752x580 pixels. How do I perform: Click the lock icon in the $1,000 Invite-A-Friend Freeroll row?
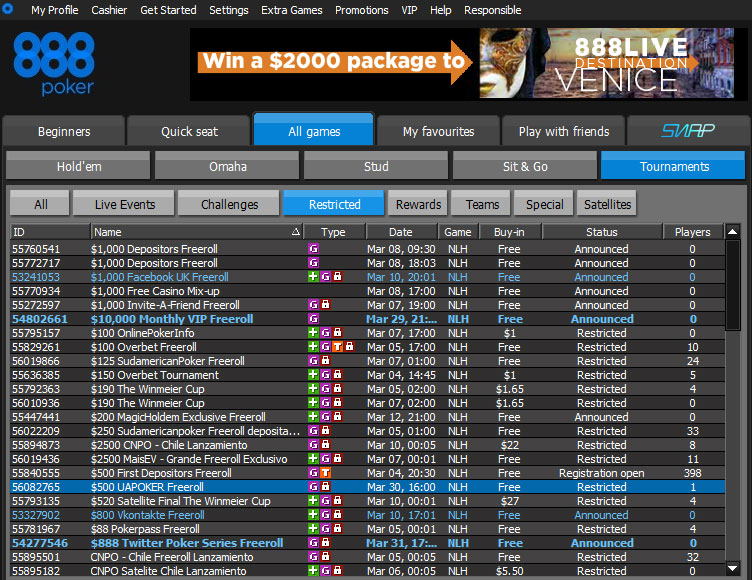(x=326, y=304)
